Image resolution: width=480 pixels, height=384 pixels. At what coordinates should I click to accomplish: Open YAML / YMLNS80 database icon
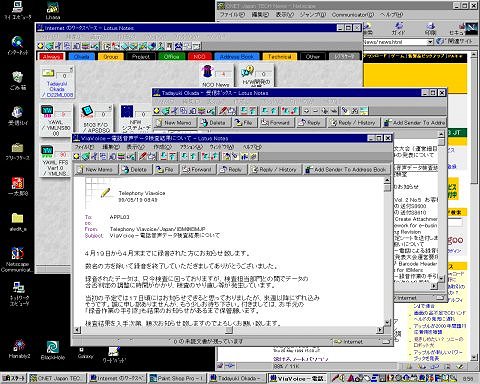click(x=56, y=120)
